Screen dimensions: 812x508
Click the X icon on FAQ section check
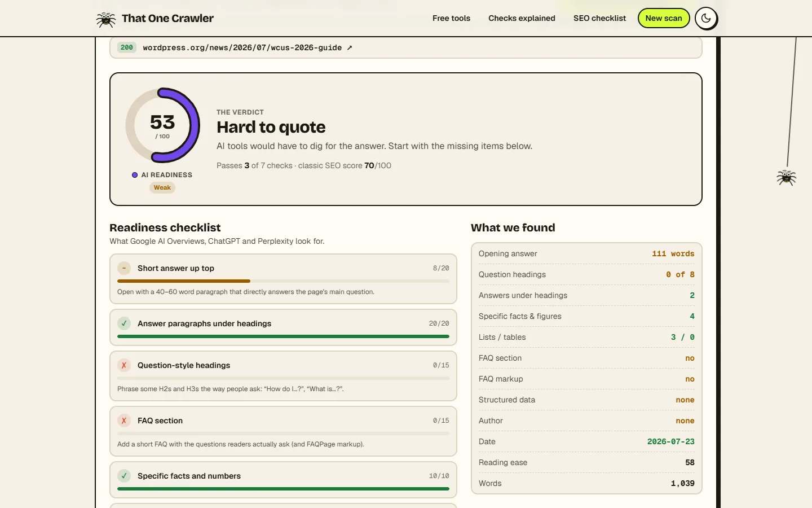coord(124,421)
